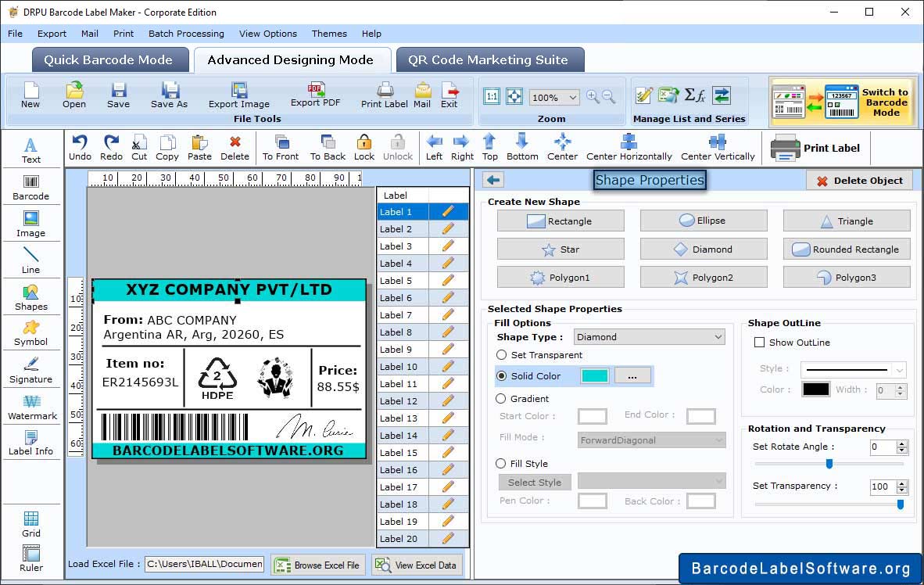Click the cyan Solid Color swatch

pos(595,375)
